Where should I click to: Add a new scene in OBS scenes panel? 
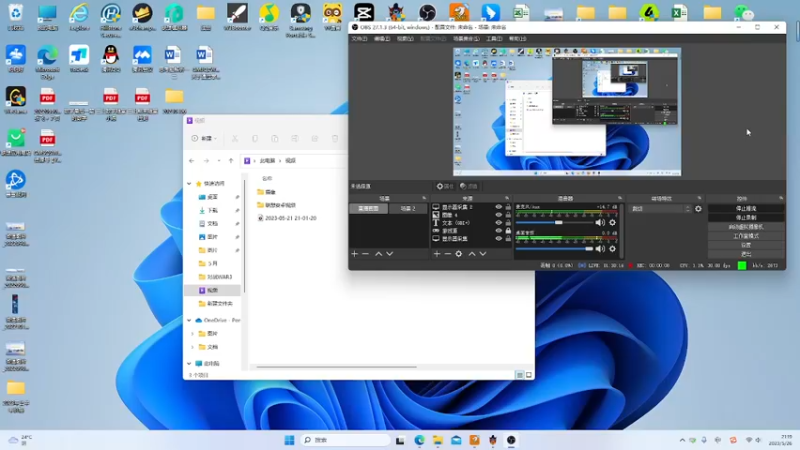point(355,254)
